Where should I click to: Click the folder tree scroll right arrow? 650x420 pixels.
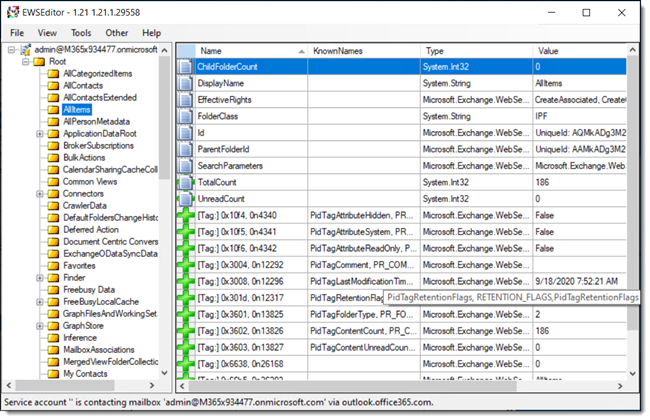152,386
